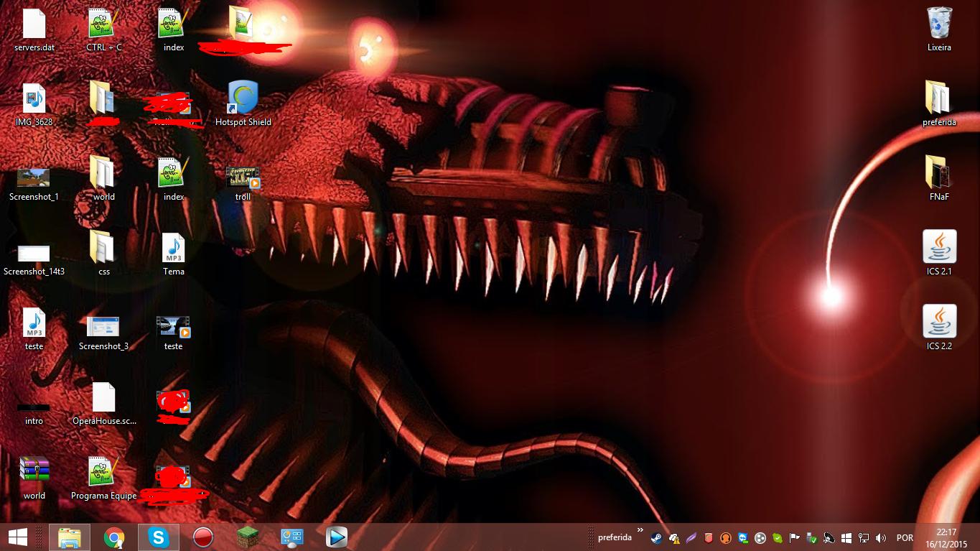980x551 pixels.
Task: Open the world WinRAR archive
Action: click(34, 477)
